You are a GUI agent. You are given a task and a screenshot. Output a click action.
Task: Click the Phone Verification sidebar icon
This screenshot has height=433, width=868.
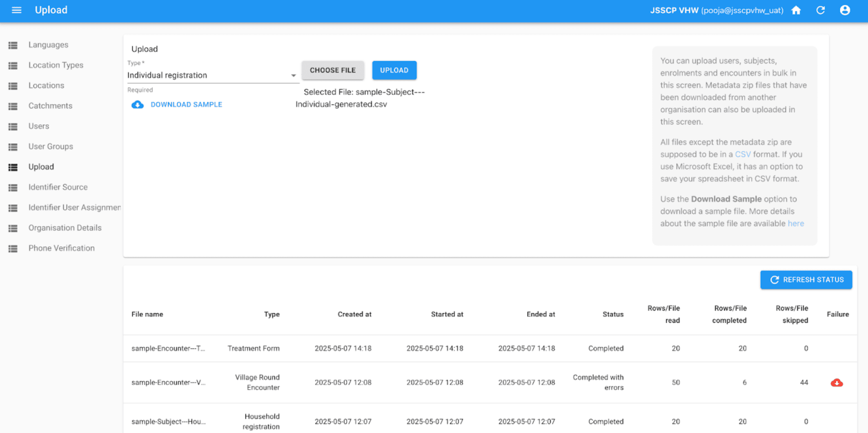[13, 248]
